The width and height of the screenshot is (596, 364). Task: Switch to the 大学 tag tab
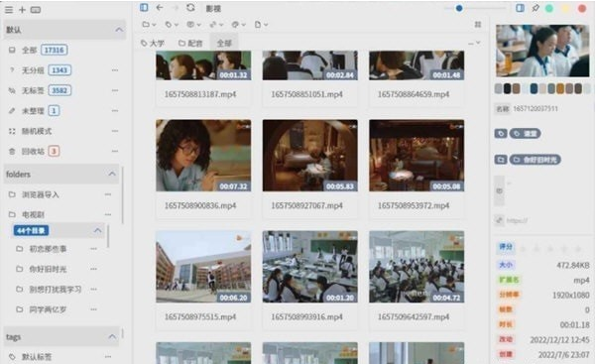pyautogui.click(x=153, y=43)
